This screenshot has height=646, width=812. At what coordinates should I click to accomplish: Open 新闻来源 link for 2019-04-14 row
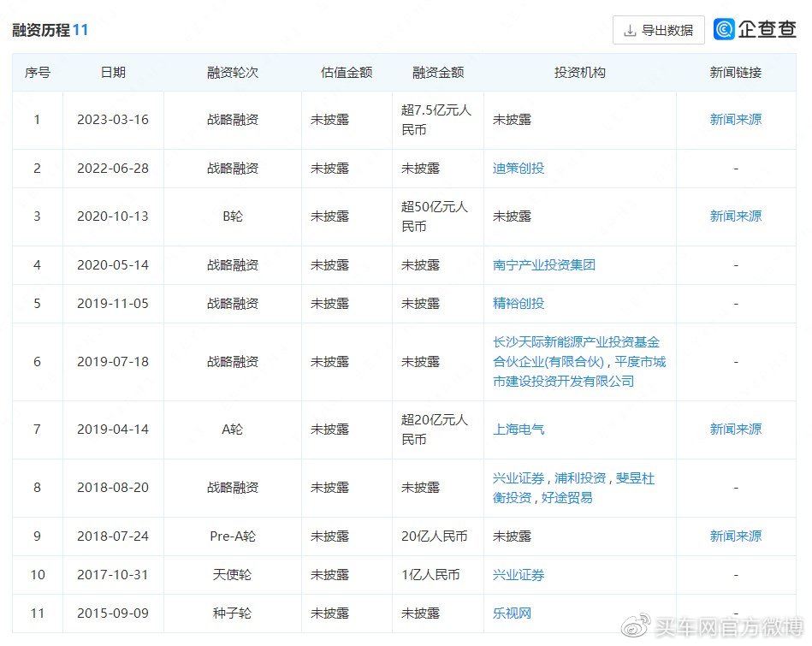pyautogui.click(x=735, y=429)
